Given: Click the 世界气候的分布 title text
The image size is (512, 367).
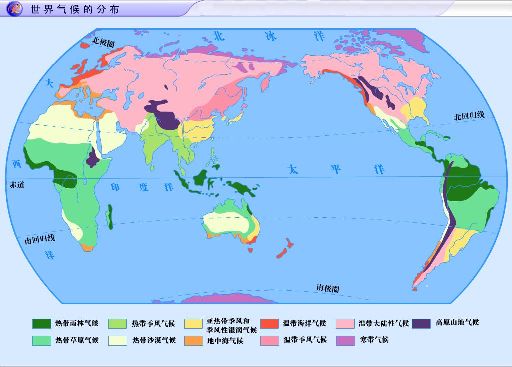Looking at the screenshot, I should coord(75,9).
